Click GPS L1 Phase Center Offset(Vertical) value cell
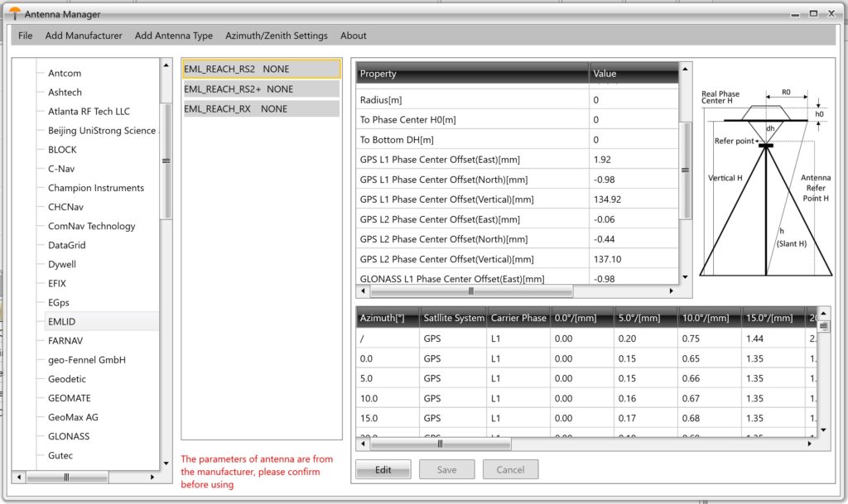The height and width of the screenshot is (504, 848). tap(634, 199)
